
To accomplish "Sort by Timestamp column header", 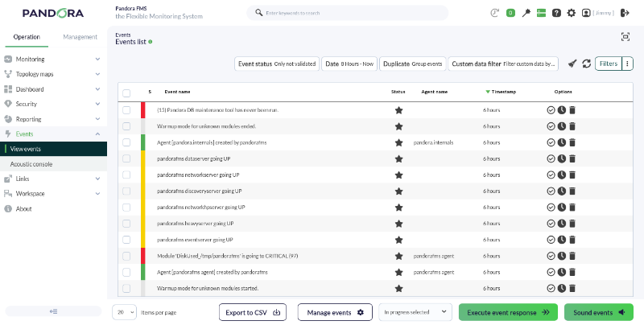I will [501, 92].
